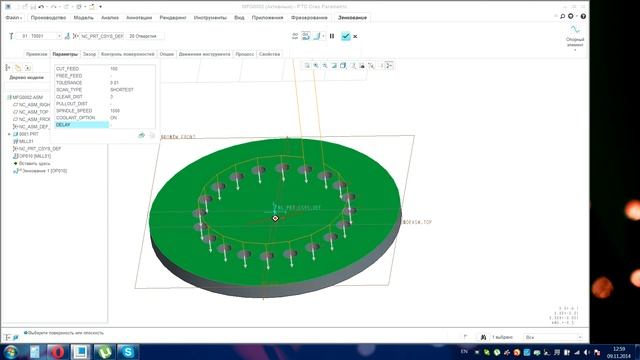Select the Зенкование ribbon tab

[352, 18]
